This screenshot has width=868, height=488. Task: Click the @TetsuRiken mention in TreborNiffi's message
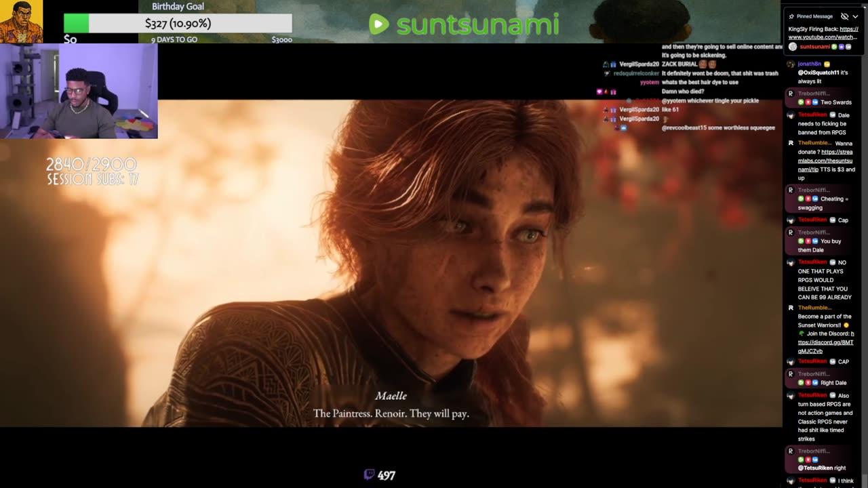pyautogui.click(x=816, y=468)
